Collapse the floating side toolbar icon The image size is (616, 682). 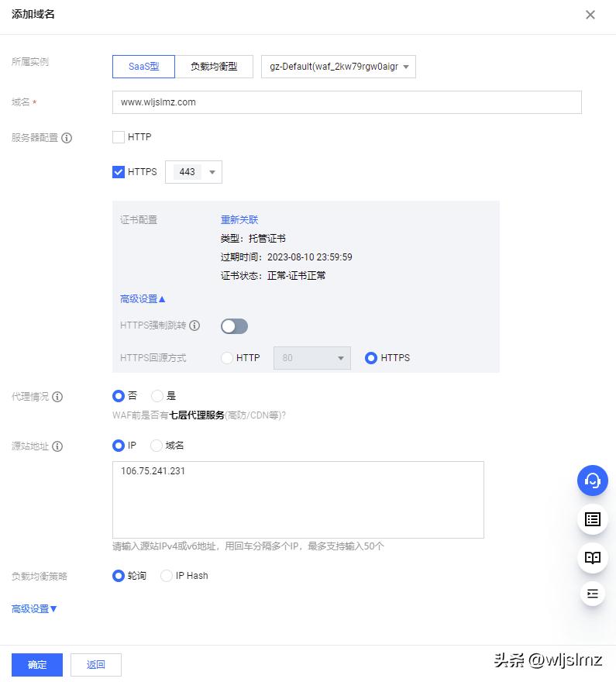click(x=593, y=594)
